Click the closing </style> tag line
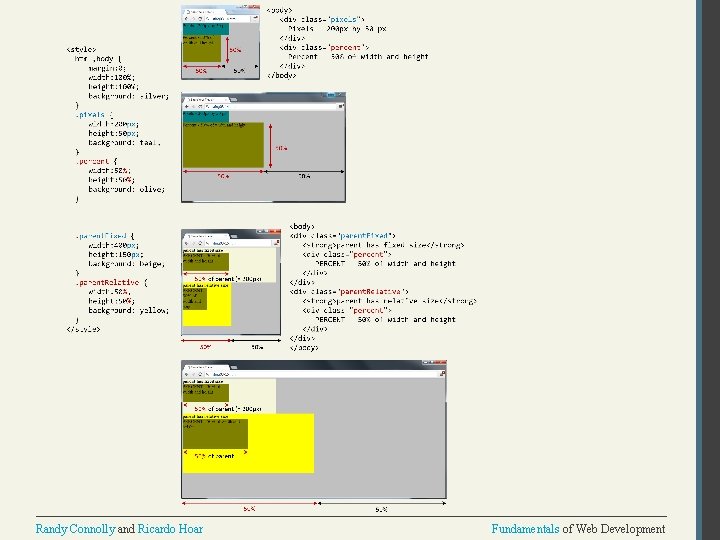720x540 pixels. pyautogui.click(x=83, y=329)
